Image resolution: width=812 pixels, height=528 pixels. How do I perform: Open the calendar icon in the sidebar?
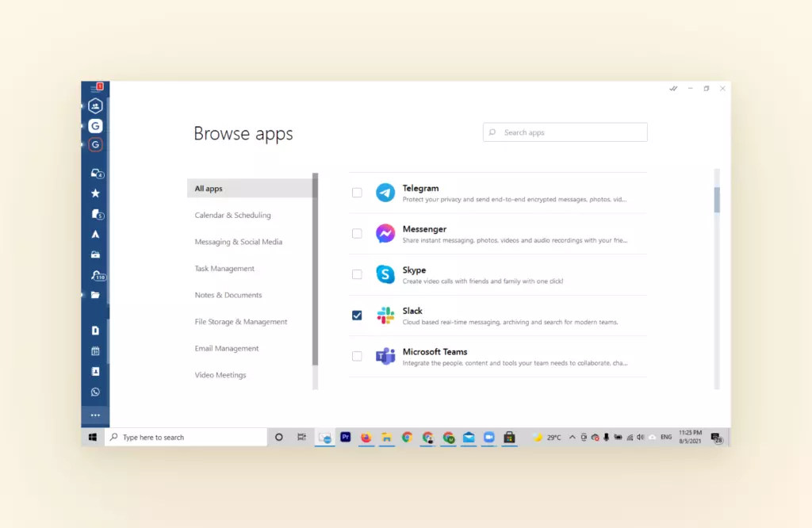coord(95,351)
